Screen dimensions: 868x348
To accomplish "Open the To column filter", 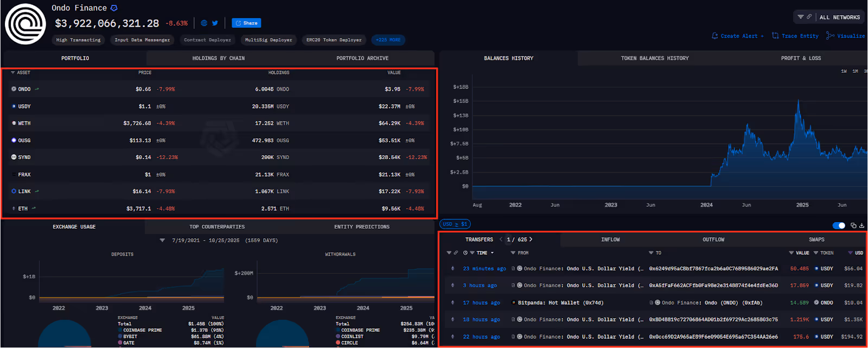I will pyautogui.click(x=650, y=253).
